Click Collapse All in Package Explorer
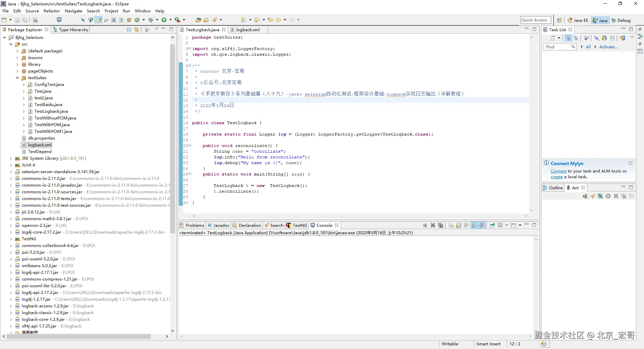Image resolution: width=644 pixels, height=349 pixels. 129,30
